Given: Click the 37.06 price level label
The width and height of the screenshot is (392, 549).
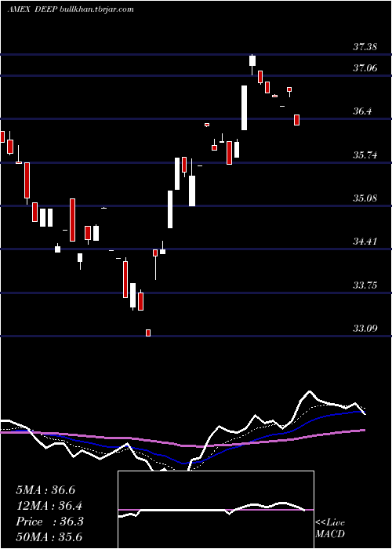Looking at the screenshot, I should (x=365, y=68).
